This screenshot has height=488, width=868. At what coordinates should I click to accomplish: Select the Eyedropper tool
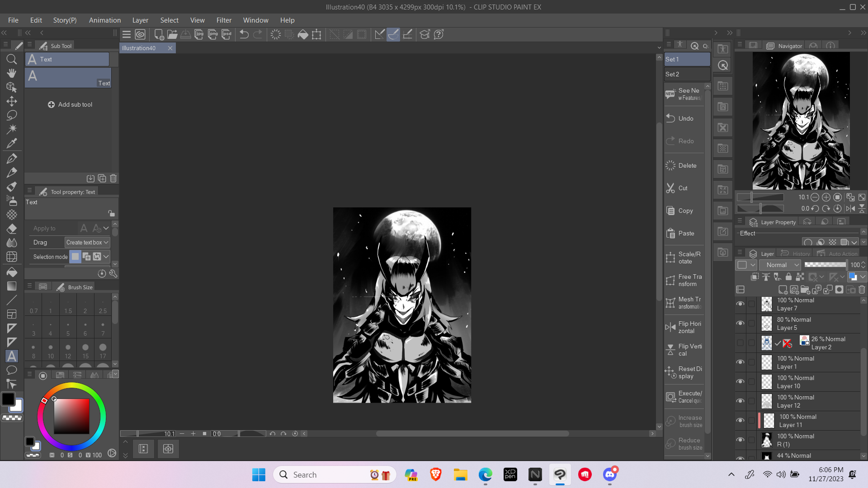click(12, 143)
